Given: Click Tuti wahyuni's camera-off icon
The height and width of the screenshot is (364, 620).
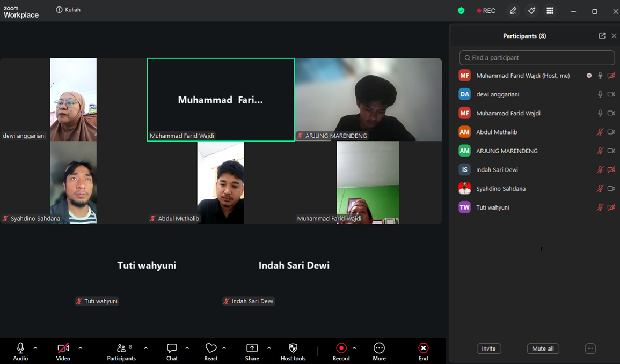Looking at the screenshot, I should (x=611, y=207).
